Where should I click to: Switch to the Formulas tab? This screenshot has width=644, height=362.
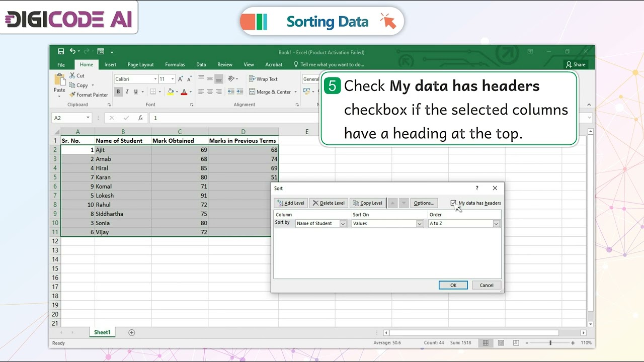(x=175, y=64)
